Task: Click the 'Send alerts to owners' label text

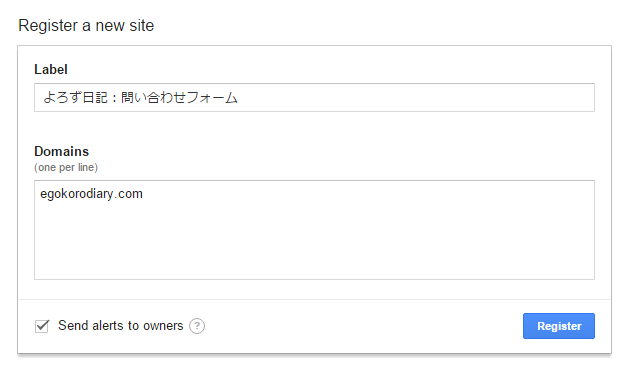Action: click(120, 325)
